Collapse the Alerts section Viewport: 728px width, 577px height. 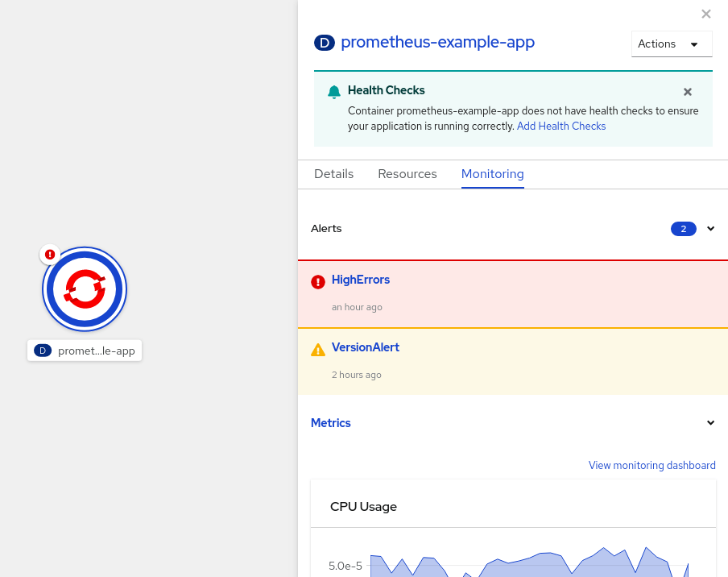click(x=710, y=229)
